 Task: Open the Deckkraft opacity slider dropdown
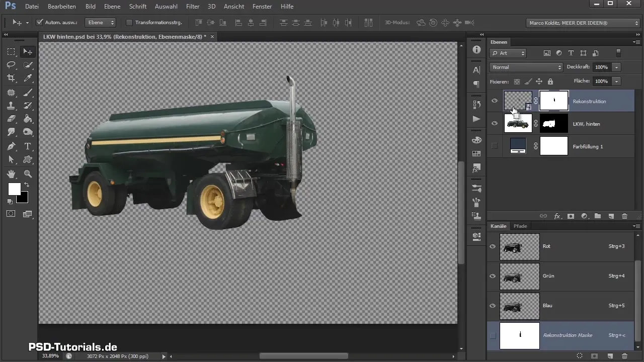tap(616, 67)
